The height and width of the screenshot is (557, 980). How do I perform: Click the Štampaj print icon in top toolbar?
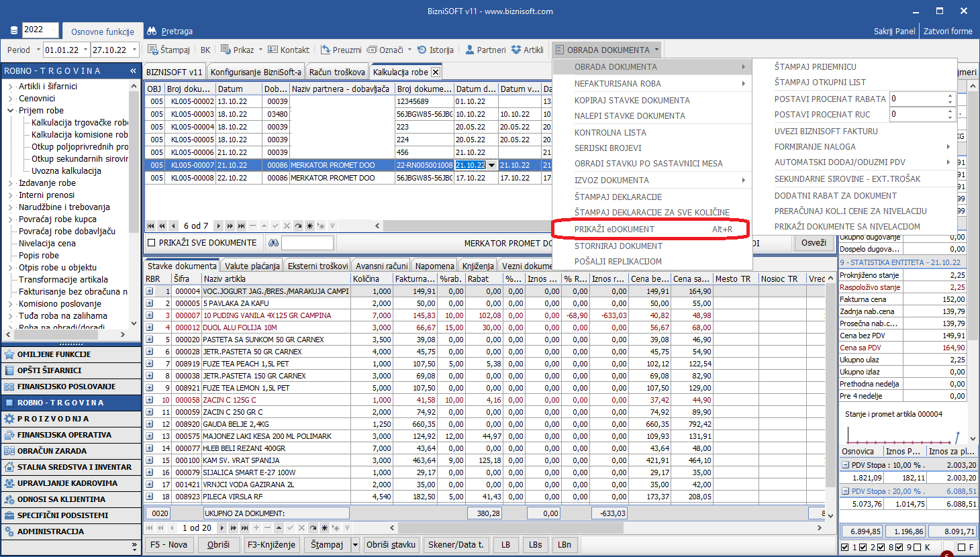[153, 50]
